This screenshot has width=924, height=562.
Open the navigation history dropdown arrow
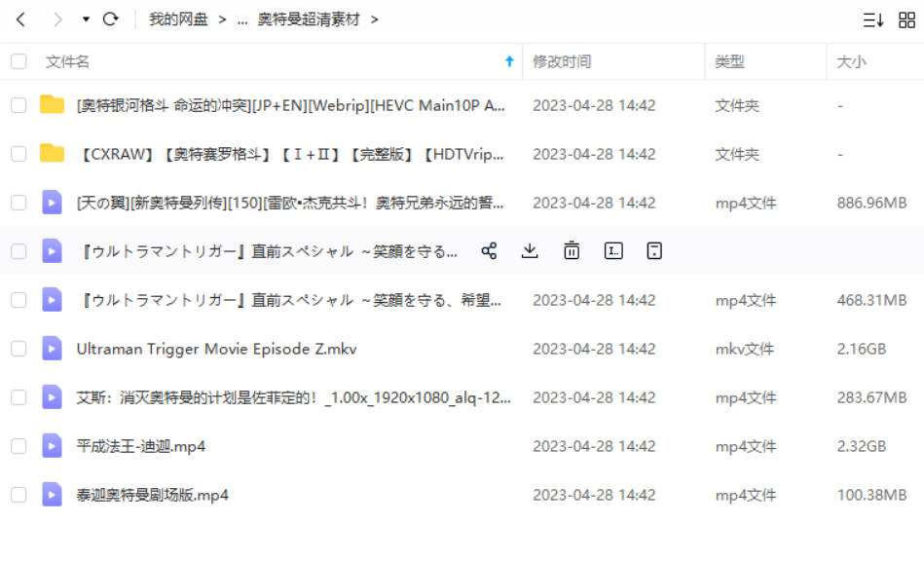tap(86, 19)
